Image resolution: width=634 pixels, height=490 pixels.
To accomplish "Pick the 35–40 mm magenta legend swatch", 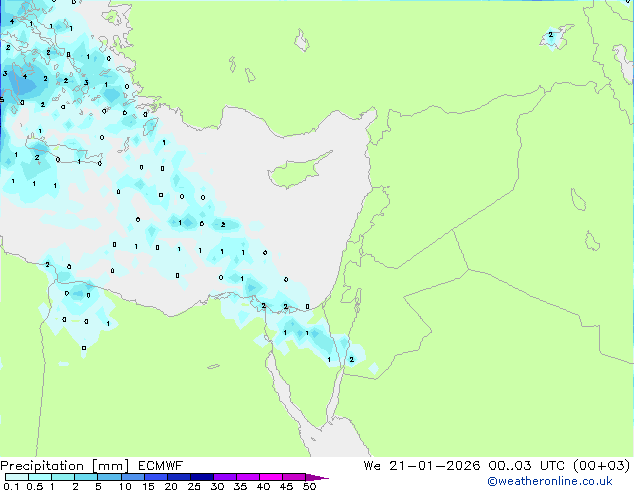I will click(247, 477).
